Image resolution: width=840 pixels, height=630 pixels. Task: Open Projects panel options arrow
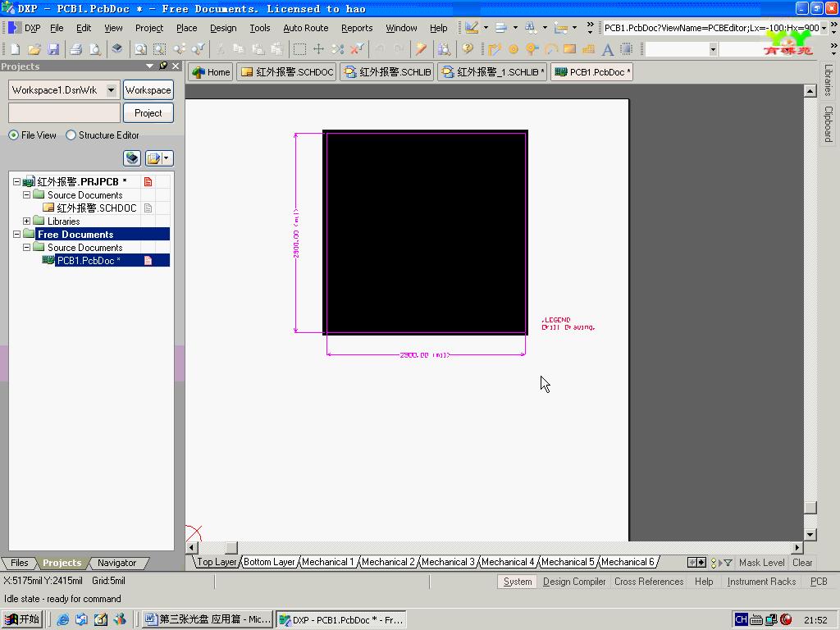150,66
